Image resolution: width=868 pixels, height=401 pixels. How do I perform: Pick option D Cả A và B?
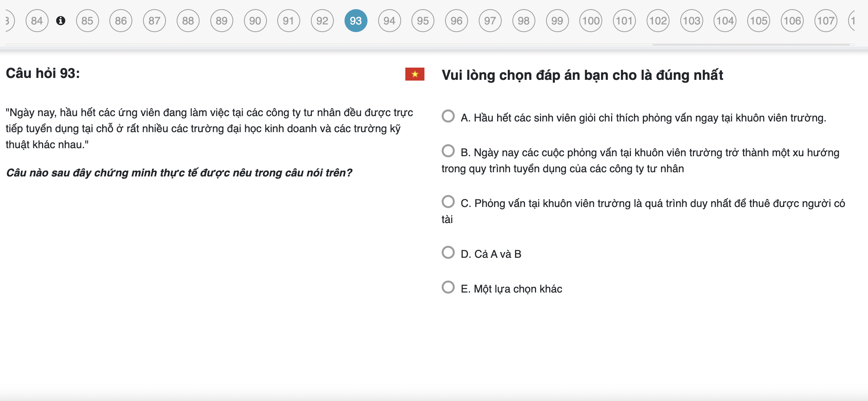(448, 252)
